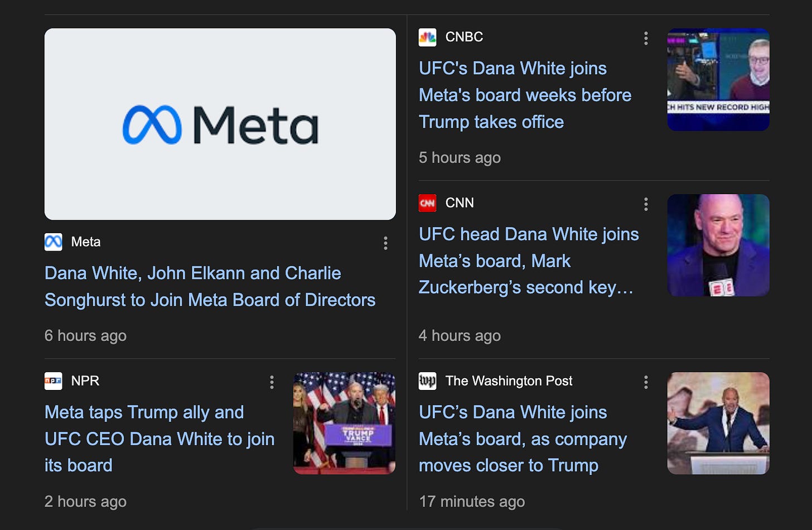
Task: Open the NPR article's three-dot menu
Action: 272,382
